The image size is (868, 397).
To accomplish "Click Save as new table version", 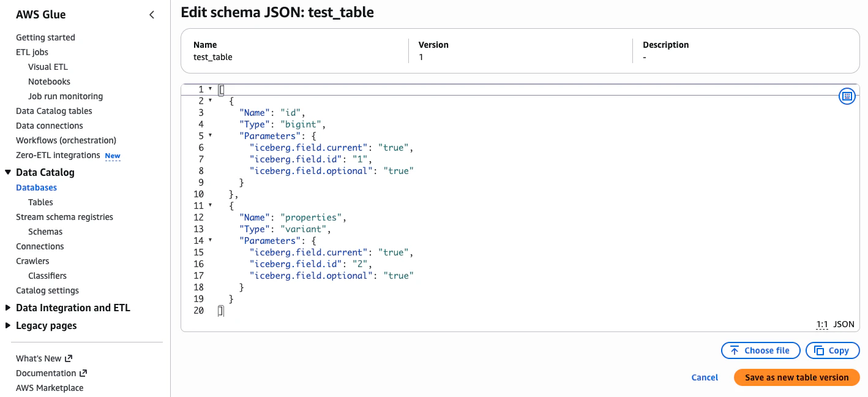I will (796, 377).
